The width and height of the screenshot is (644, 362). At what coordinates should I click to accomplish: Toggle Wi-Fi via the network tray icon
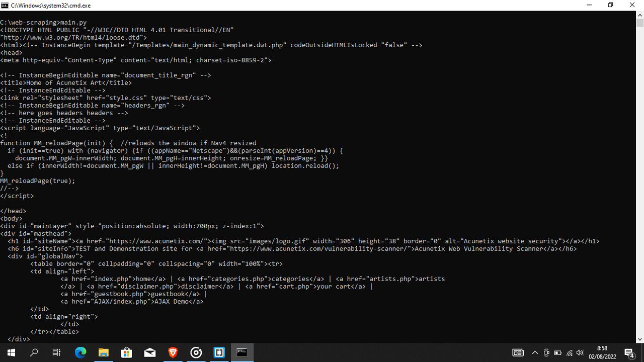pos(569,352)
